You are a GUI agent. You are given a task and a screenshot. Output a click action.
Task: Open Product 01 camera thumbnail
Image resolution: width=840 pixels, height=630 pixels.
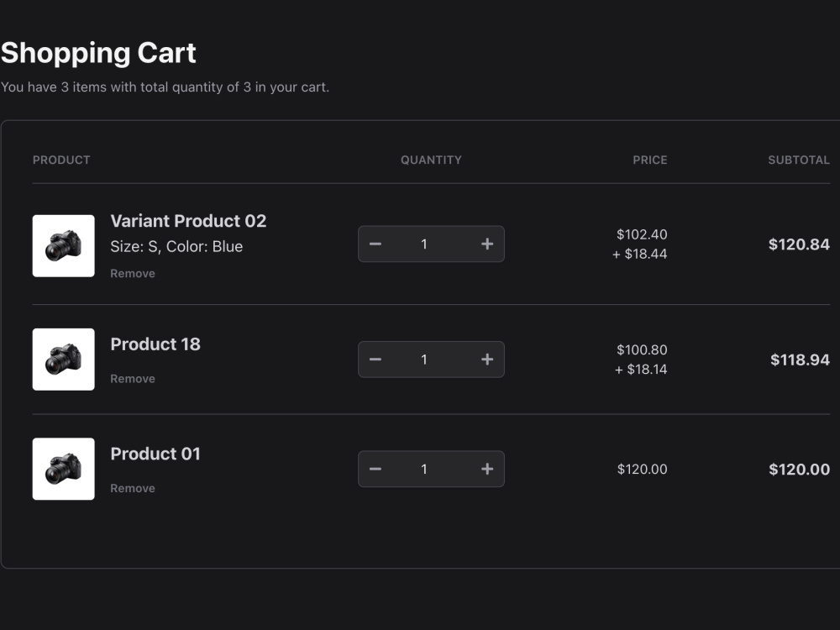pyautogui.click(x=64, y=470)
